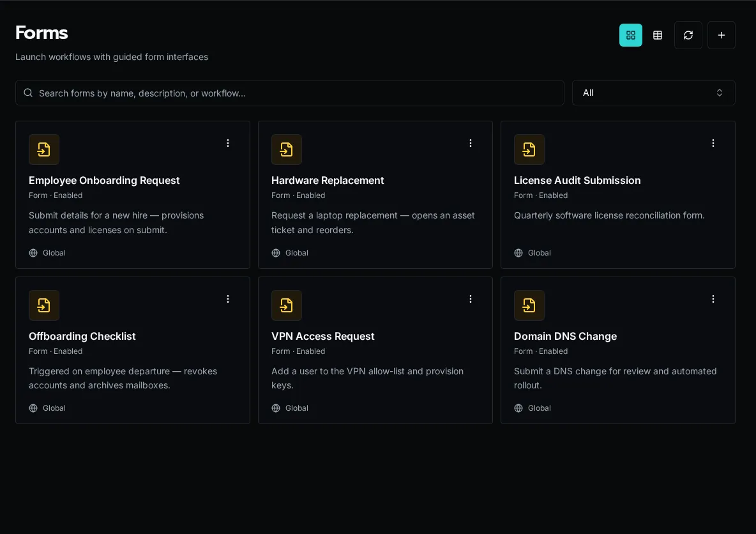This screenshot has width=756, height=534.
Task: Open License Audit Submission three-dot menu
Action: 713,143
